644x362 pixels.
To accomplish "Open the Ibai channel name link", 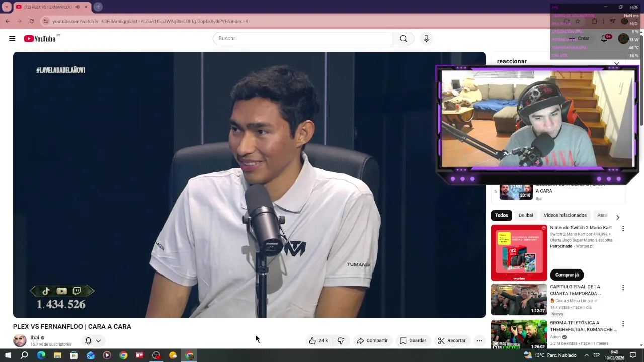I will coord(35,338).
